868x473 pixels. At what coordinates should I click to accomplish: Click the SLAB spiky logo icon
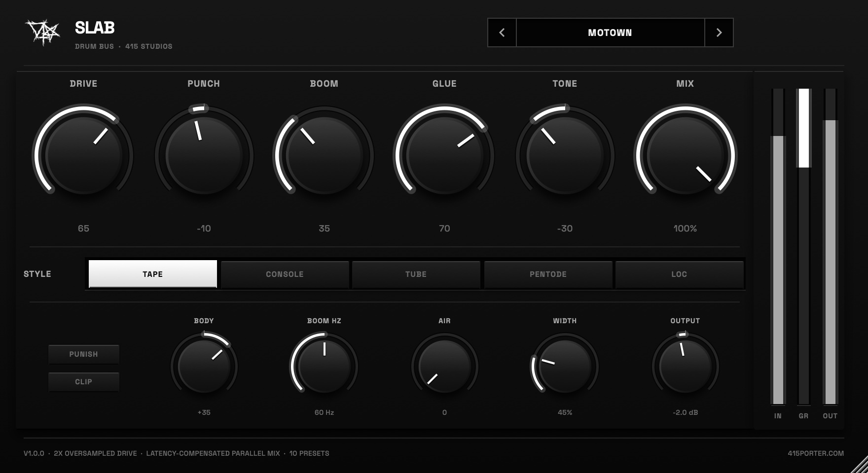coord(42,33)
